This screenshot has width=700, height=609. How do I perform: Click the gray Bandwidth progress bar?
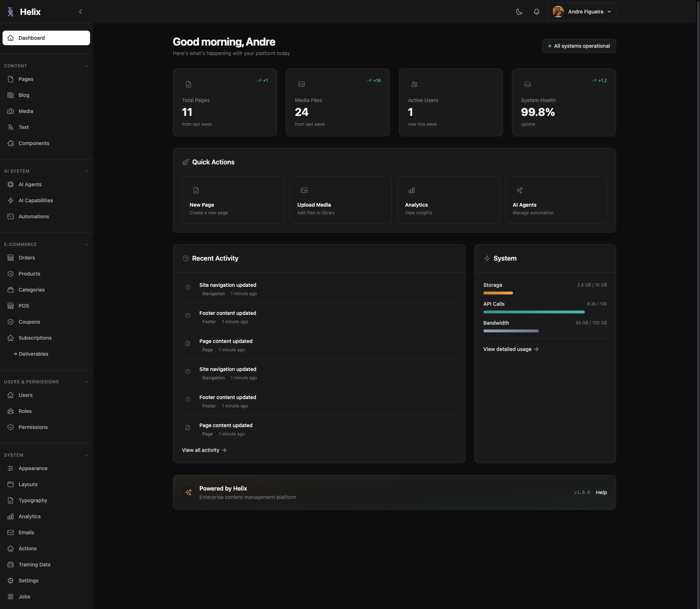511,331
